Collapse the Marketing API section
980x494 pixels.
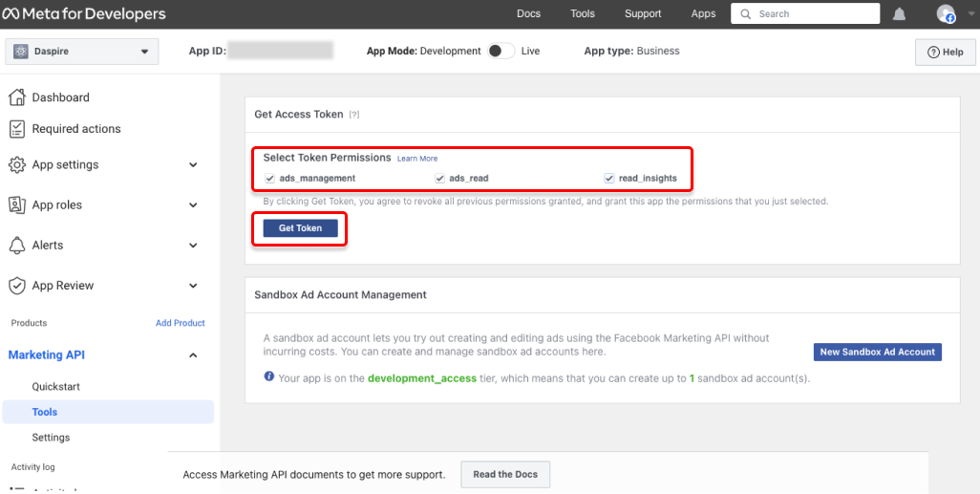point(193,355)
